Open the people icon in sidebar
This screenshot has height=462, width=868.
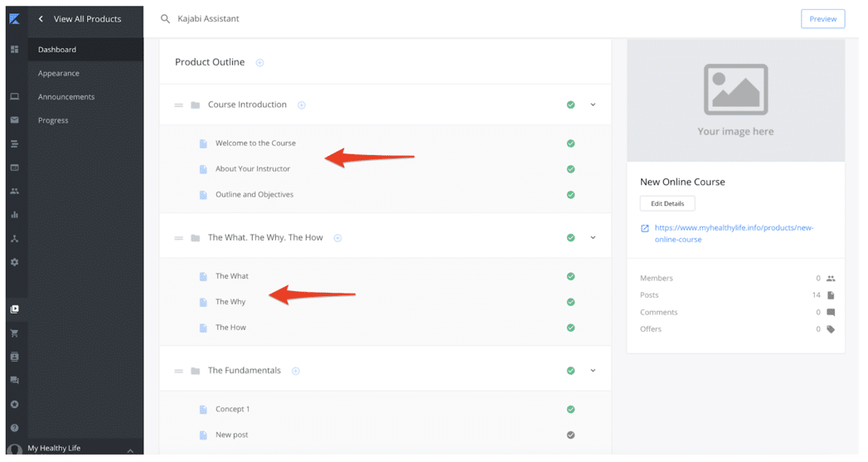pyautogui.click(x=14, y=191)
